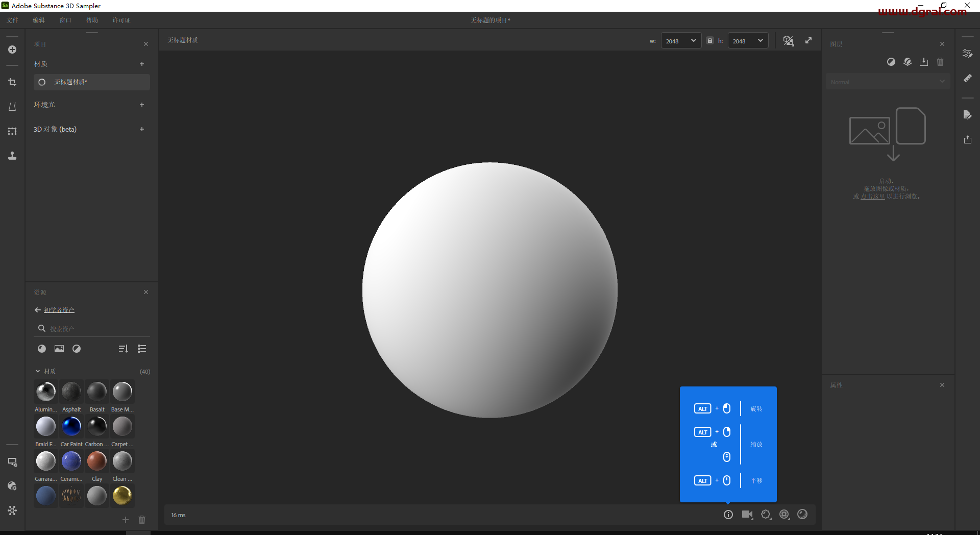Click the add filter half-circle layer icon
980x535 pixels.
(x=891, y=62)
